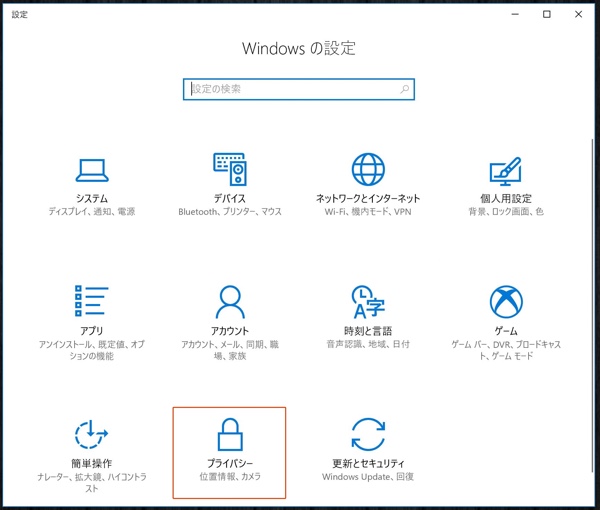Screen dimensions: 600x510
Task: Open the デバイス keyboard and speaker icon
Action: (230, 169)
